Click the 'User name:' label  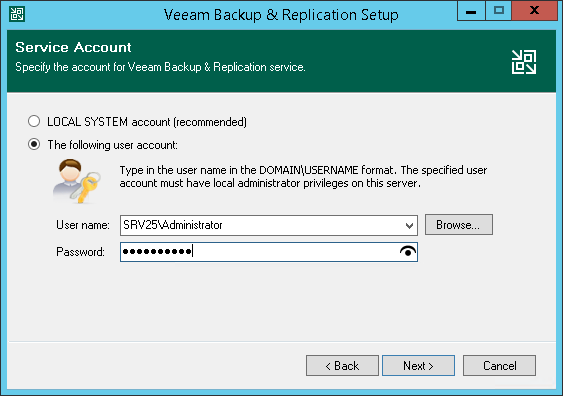[x=83, y=225]
